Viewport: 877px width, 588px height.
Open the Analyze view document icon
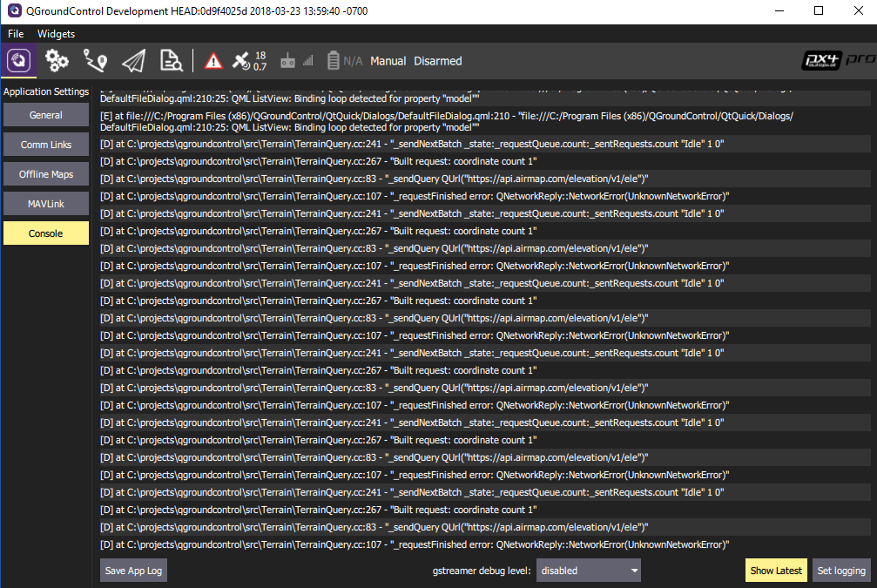click(x=172, y=60)
